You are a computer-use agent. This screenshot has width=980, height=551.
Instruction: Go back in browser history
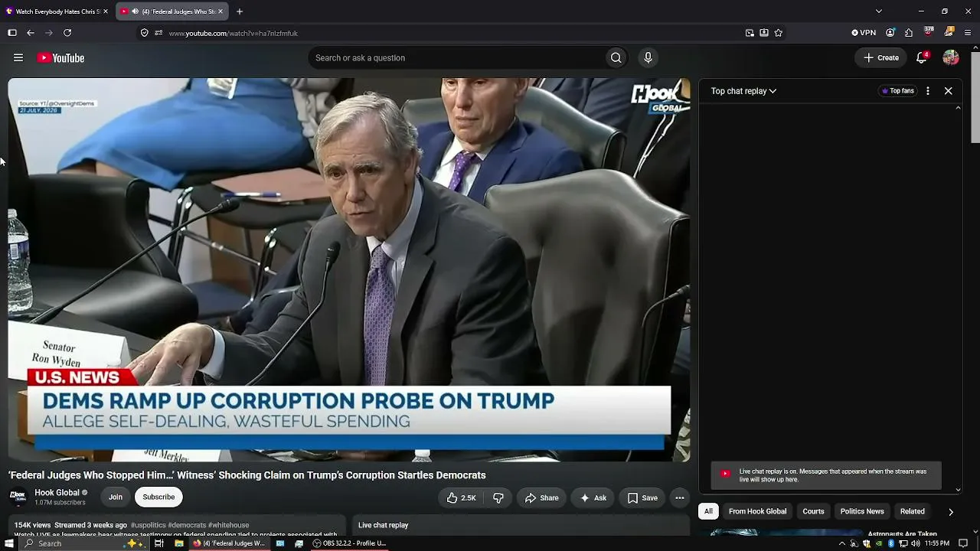(x=31, y=33)
